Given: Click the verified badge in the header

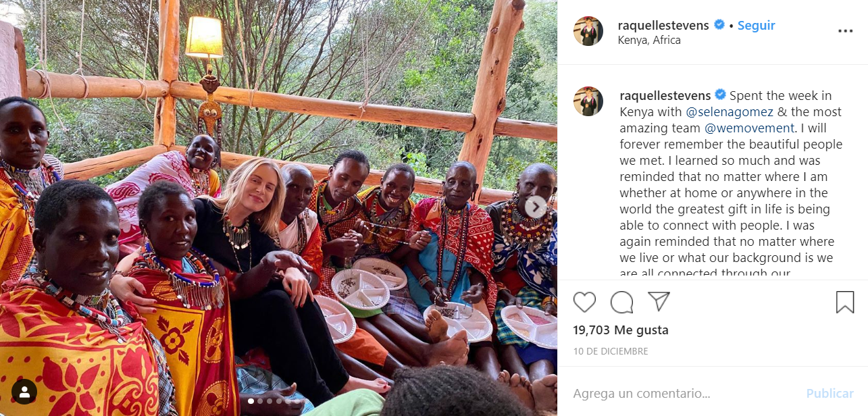Looking at the screenshot, I should coord(719,25).
